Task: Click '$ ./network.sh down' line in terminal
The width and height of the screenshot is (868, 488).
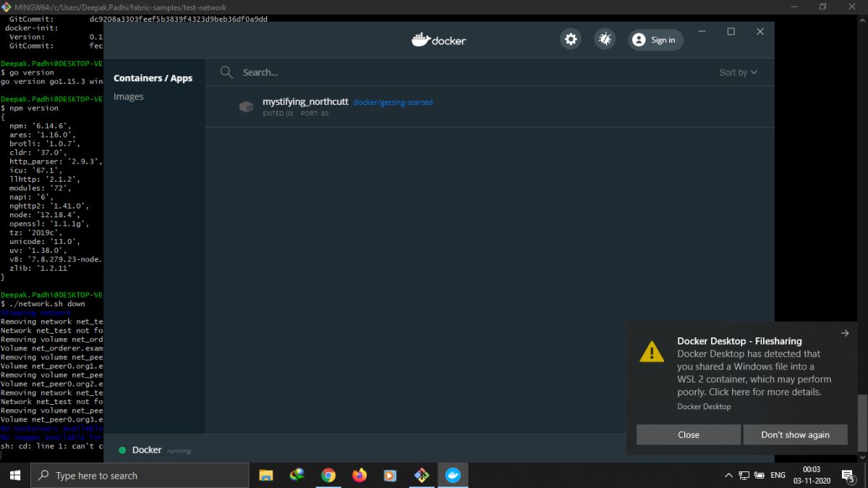Action: coord(43,304)
